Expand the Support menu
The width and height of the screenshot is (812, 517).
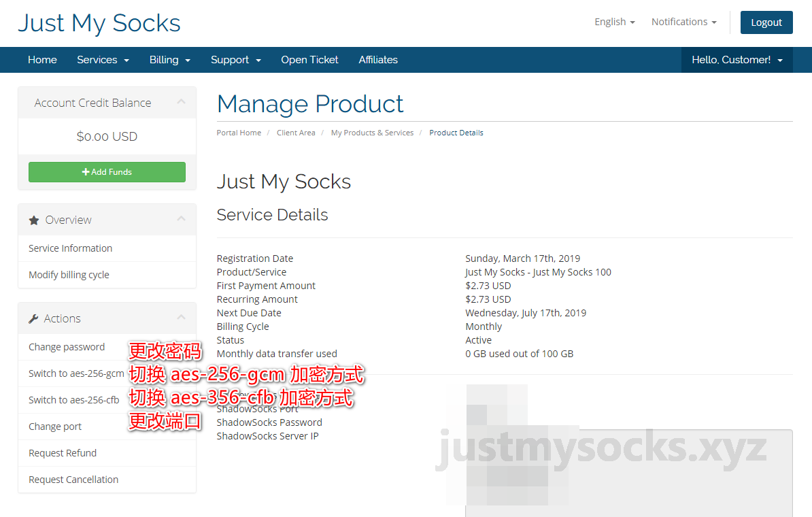(x=235, y=60)
